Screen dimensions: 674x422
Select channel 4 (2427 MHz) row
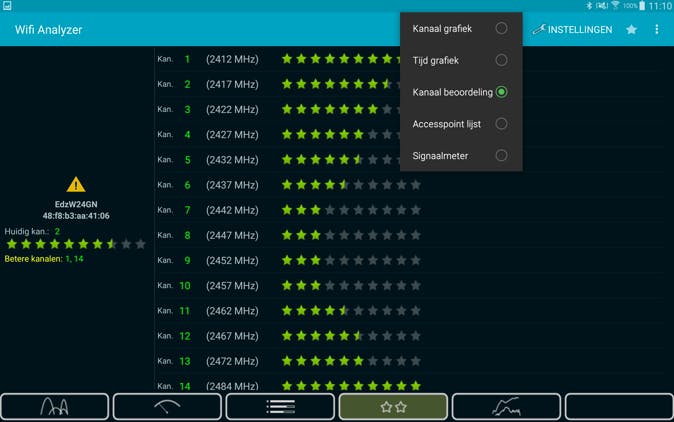(278, 135)
